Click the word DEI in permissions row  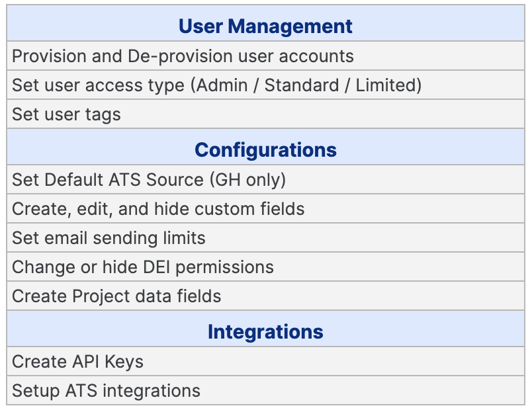(x=156, y=267)
